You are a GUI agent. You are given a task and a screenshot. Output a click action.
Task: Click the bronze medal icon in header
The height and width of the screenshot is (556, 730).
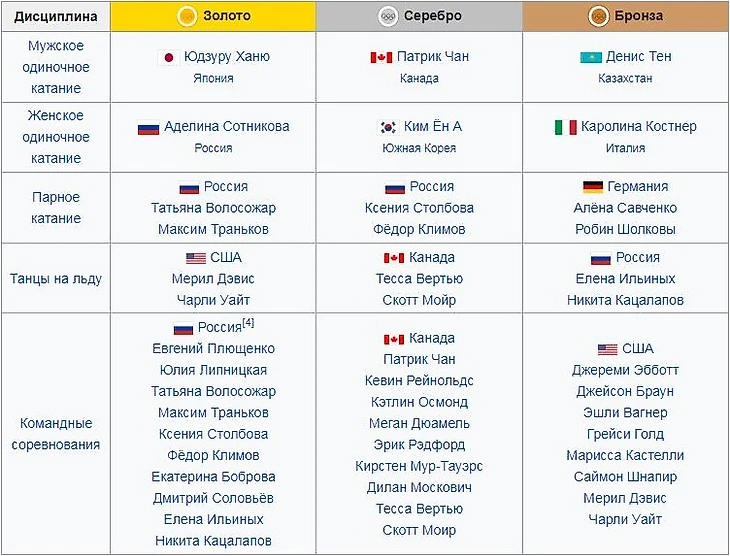point(598,16)
